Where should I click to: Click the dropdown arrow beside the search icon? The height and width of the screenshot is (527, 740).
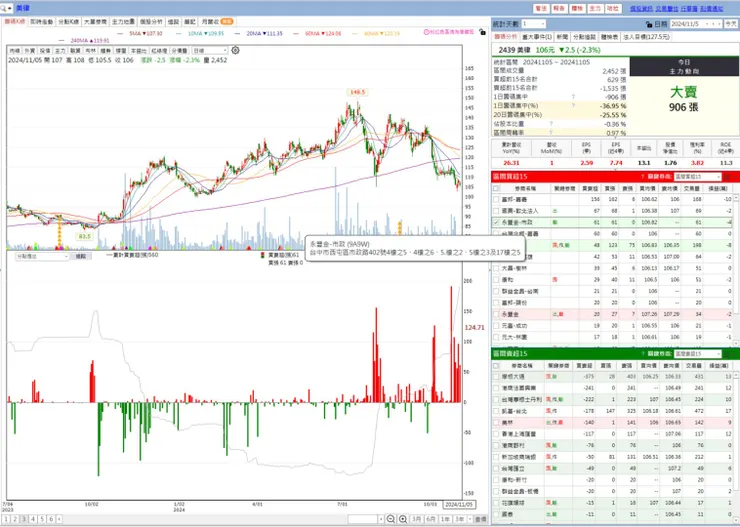[x=10, y=8]
